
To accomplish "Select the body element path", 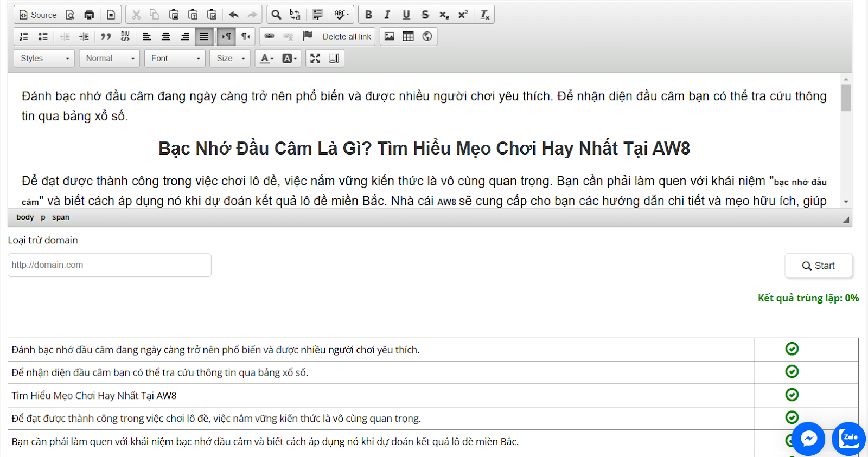I will [x=25, y=217].
